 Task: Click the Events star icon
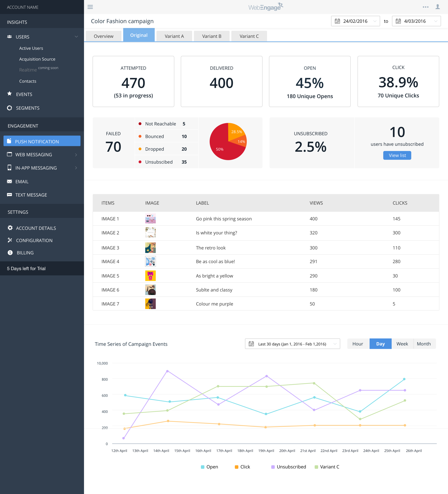click(x=9, y=94)
